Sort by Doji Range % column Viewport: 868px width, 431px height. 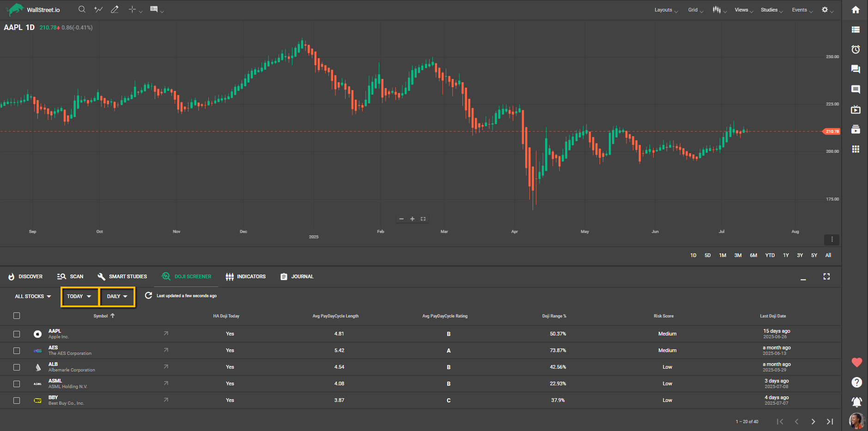click(554, 316)
